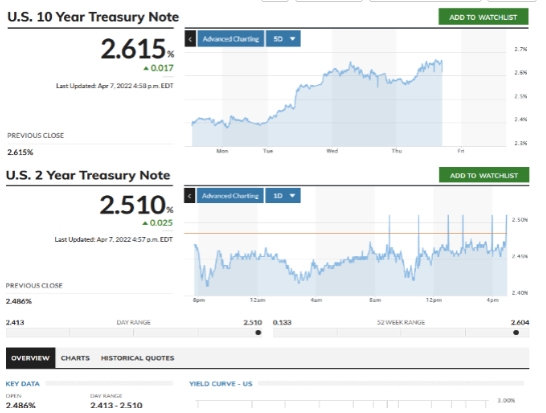Open the 5D range dropdown
Image resolution: width=546 pixels, height=413 pixels.
[283, 39]
